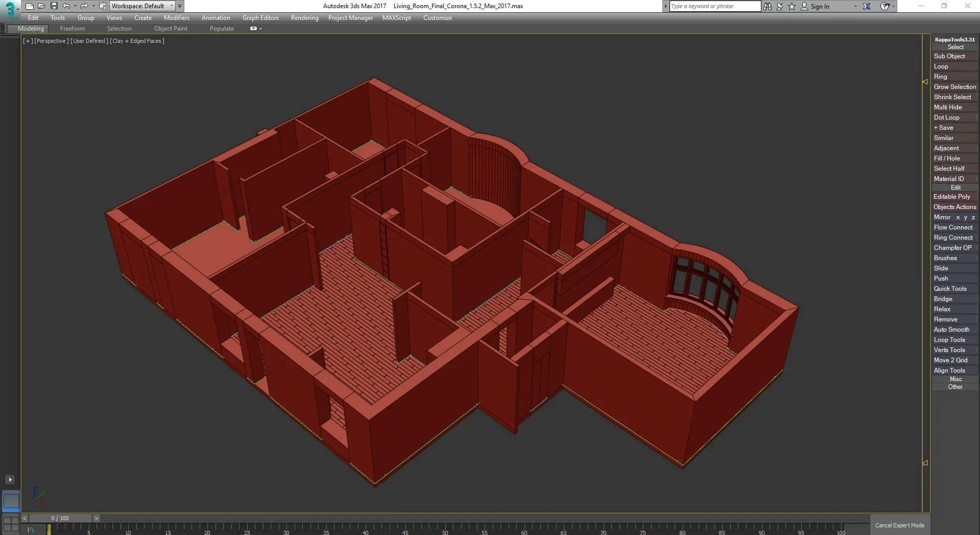The width and height of the screenshot is (980, 535).
Task: Save the scene with the floppy icon
Action: [x=54, y=6]
